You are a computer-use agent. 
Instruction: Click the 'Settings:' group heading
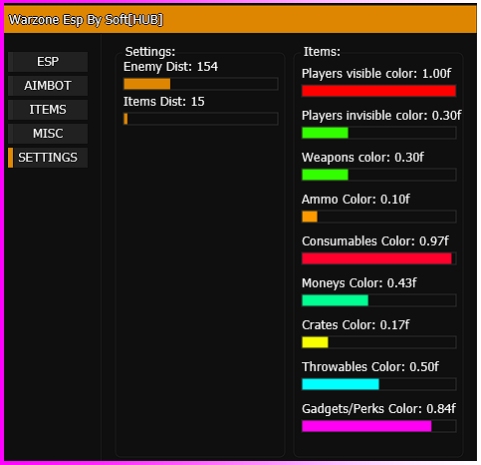[150, 52]
